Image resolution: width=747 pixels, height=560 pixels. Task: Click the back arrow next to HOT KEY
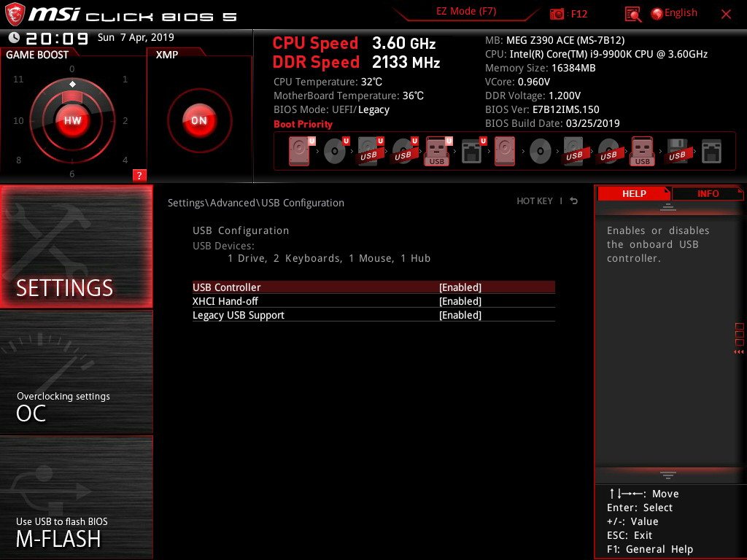click(574, 201)
